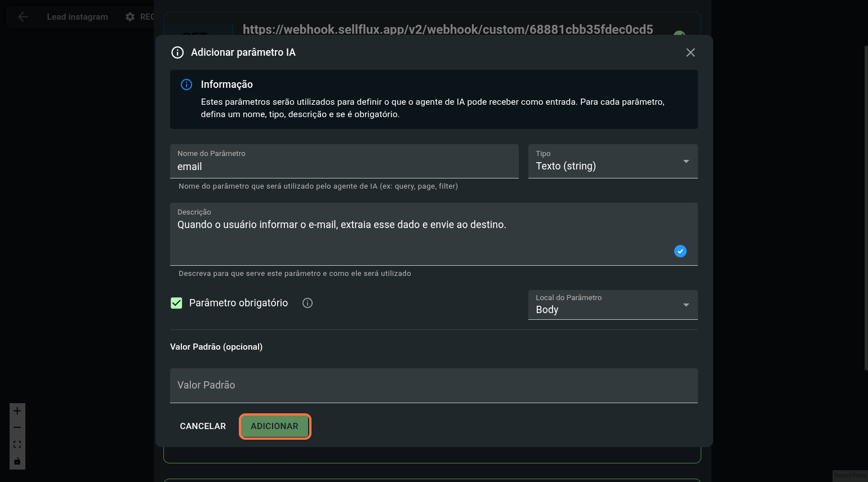Image resolution: width=868 pixels, height=482 pixels.
Task: Toggle the canvas lock icon
Action: (17, 461)
